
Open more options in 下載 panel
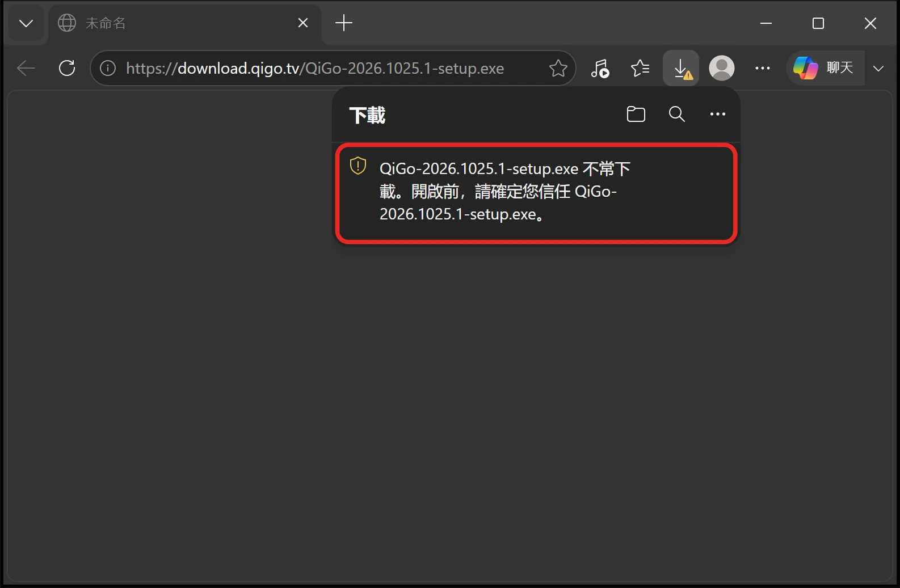click(718, 114)
